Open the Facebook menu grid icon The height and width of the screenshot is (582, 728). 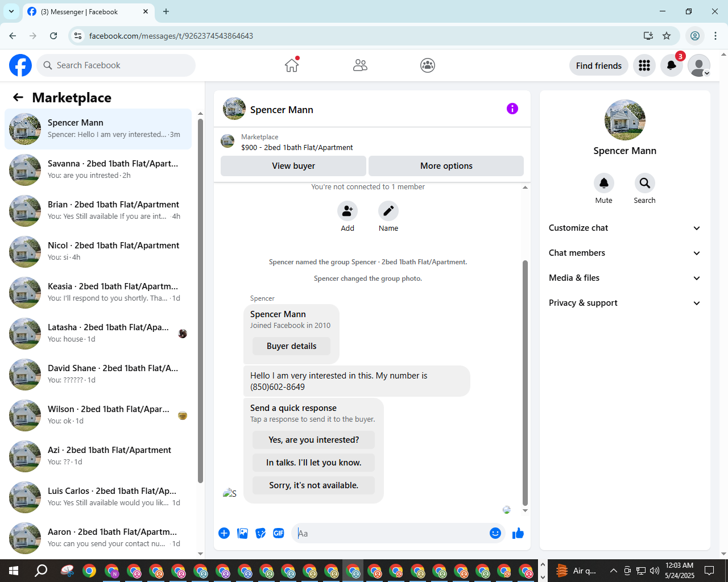[644, 66]
